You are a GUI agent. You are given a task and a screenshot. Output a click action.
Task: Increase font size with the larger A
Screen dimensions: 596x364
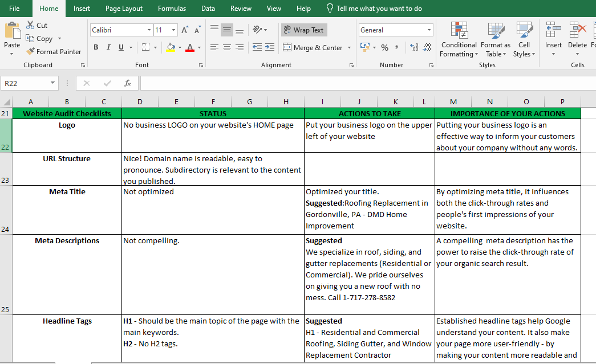pos(185,30)
